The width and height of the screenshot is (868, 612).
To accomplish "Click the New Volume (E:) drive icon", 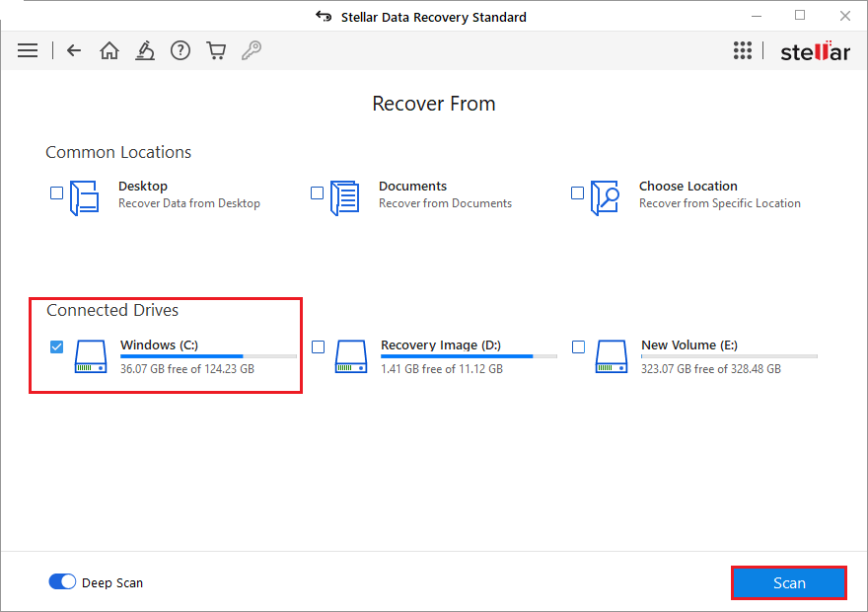I will point(612,356).
